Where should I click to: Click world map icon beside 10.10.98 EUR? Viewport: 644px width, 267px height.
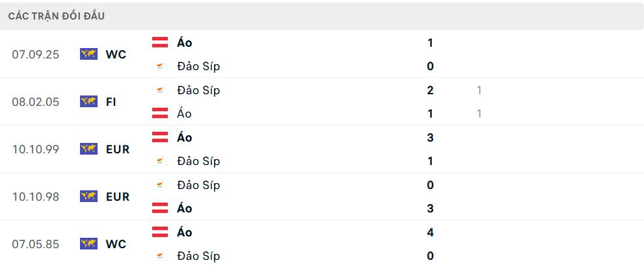[88, 196]
